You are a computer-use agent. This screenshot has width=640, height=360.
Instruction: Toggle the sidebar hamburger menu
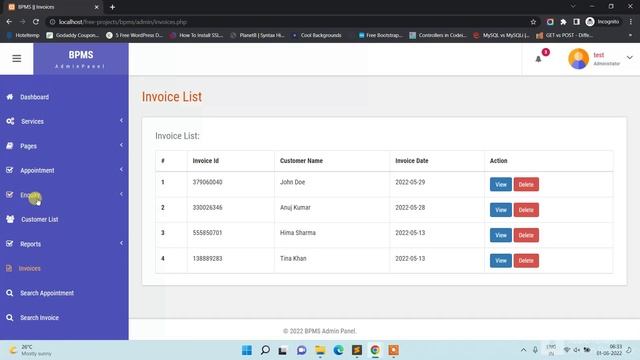pos(17,59)
